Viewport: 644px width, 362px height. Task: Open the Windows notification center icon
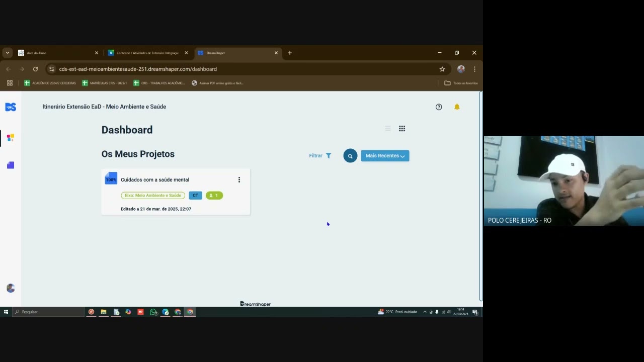[x=475, y=312]
